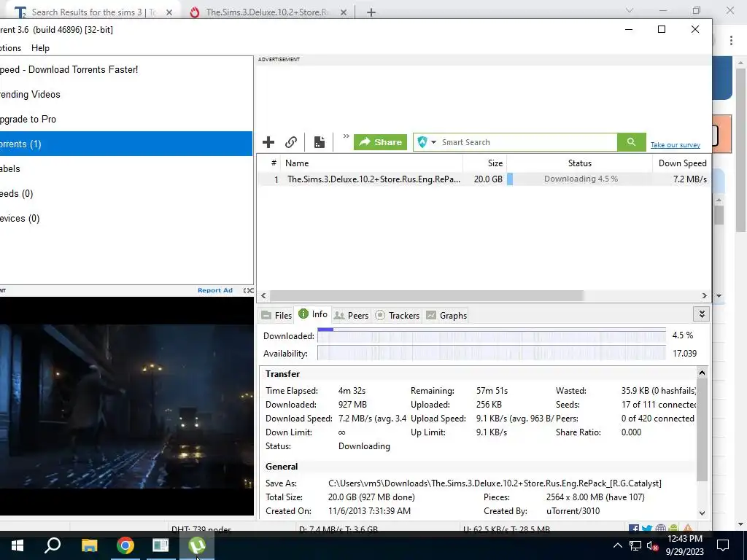
Task: Focus the Smart Search field
Action: pyautogui.click(x=527, y=142)
